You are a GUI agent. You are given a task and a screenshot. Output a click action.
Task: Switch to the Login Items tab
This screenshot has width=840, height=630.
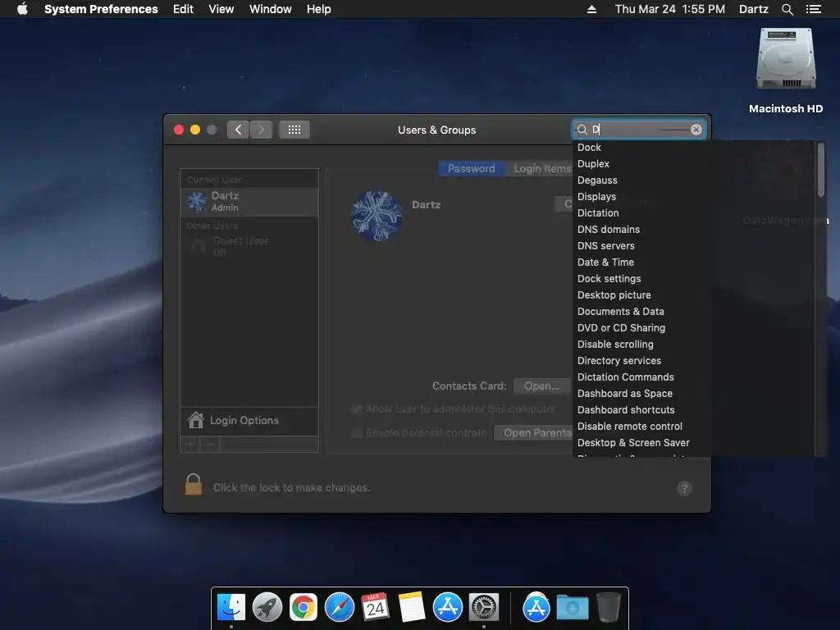pyautogui.click(x=538, y=169)
